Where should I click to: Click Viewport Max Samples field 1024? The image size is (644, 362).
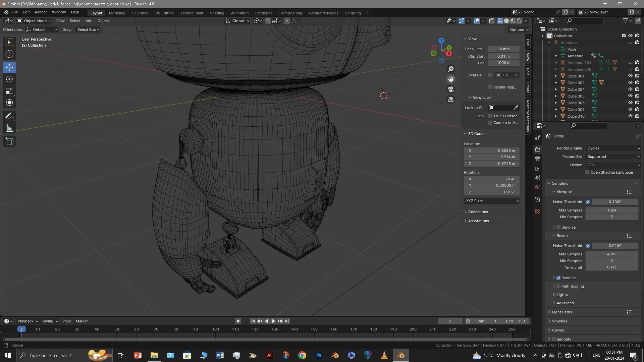pos(612,210)
